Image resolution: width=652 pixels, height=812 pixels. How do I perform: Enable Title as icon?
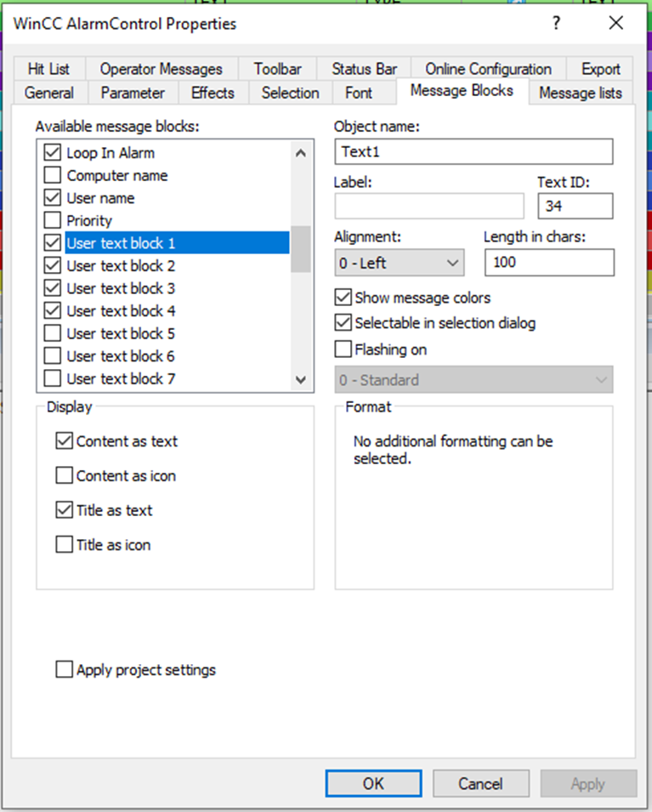pyautogui.click(x=64, y=545)
